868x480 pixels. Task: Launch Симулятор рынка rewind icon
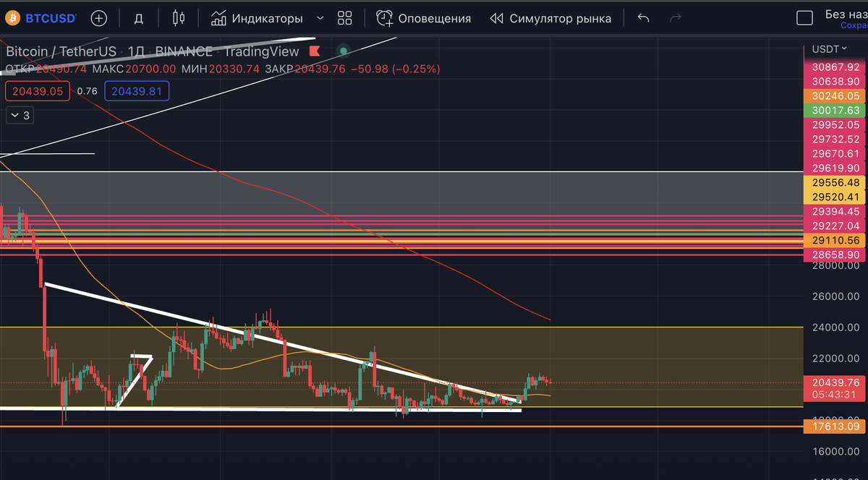496,17
